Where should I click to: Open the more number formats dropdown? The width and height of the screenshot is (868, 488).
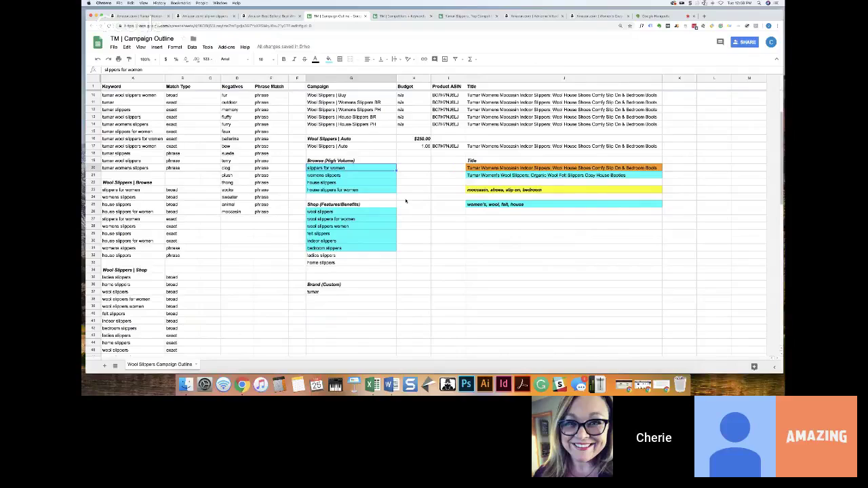(x=207, y=59)
